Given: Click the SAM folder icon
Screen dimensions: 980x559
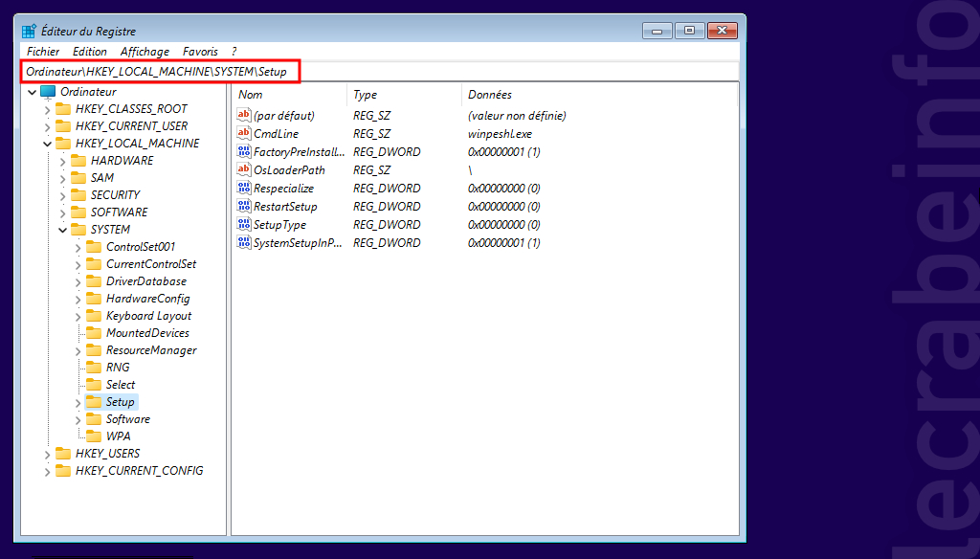Looking at the screenshot, I should 78,178.
